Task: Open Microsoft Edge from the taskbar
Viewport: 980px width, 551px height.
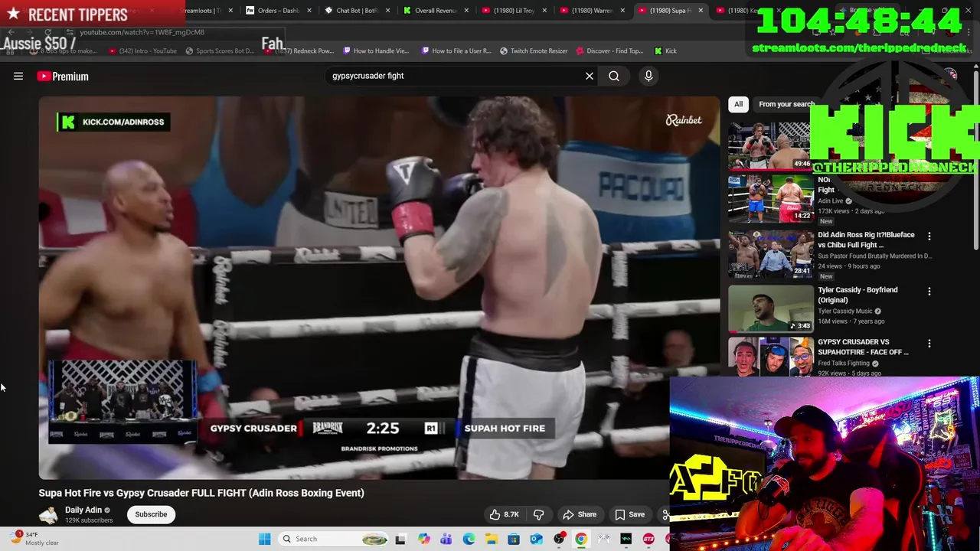Action: pyautogui.click(x=469, y=539)
